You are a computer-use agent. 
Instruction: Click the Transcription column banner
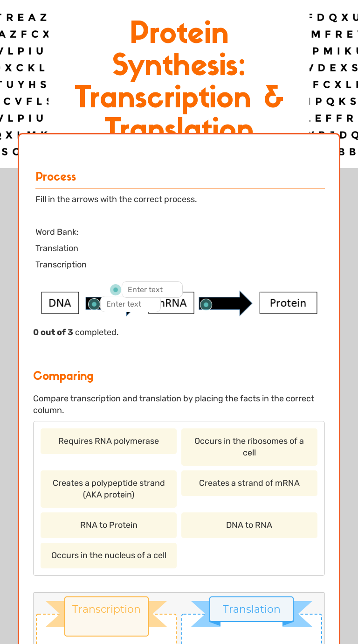pyautogui.click(x=106, y=609)
